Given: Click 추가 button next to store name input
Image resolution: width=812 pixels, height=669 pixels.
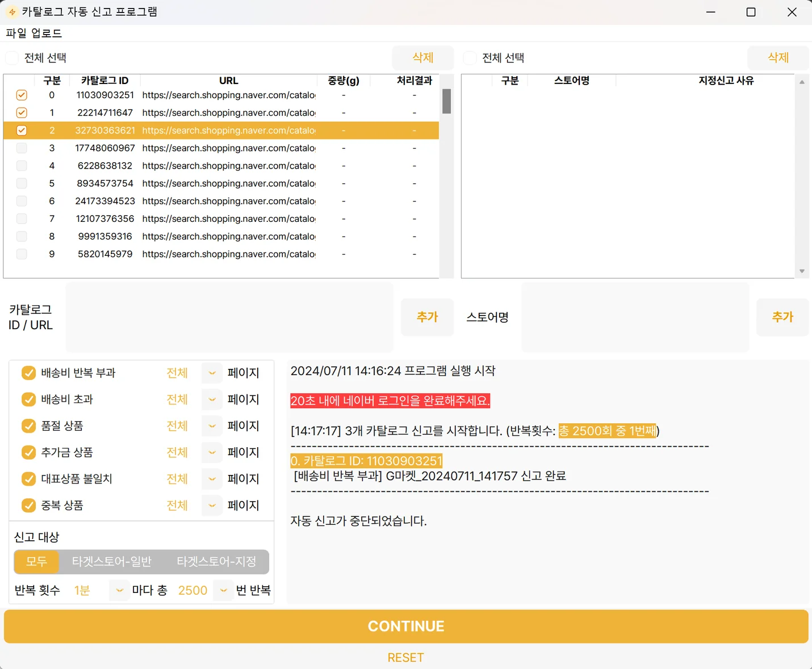Looking at the screenshot, I should coord(782,317).
